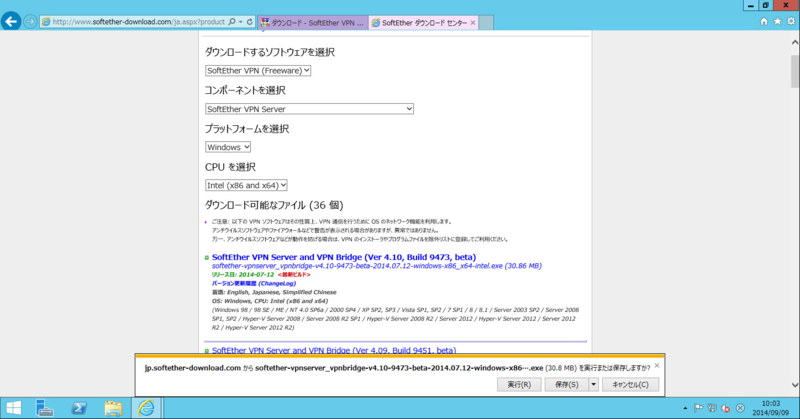This screenshot has width=800, height=419.
Task: Open the save options dropdown arrow
Action: point(593,385)
